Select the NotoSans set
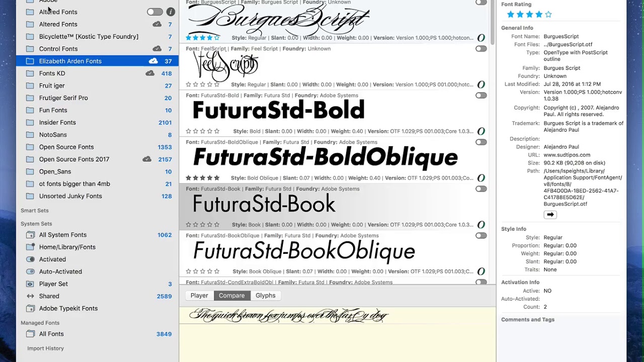This screenshot has width=644, height=362. (x=97, y=135)
